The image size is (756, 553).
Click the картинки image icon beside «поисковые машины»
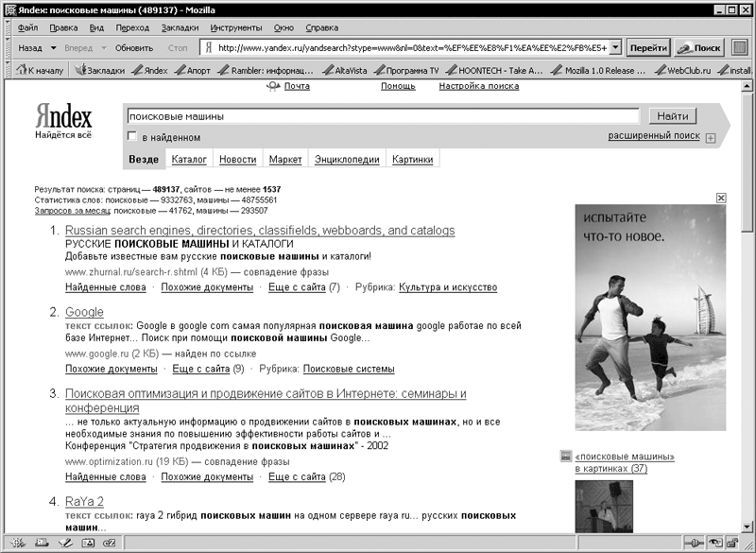click(x=565, y=456)
